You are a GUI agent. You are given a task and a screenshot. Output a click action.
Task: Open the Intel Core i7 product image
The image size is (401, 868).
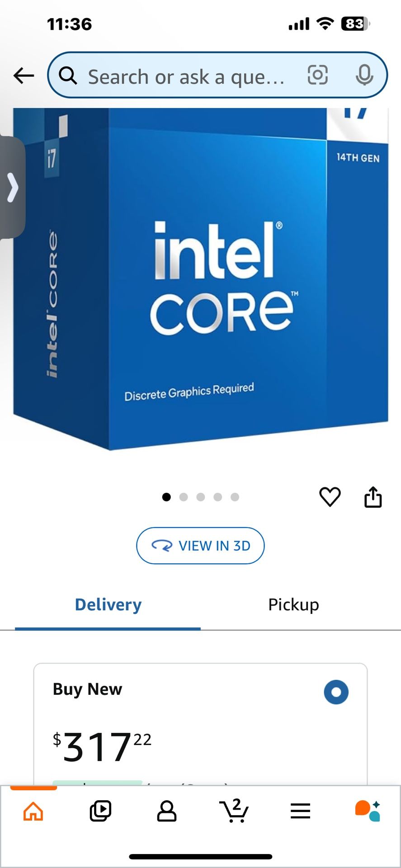(201, 279)
